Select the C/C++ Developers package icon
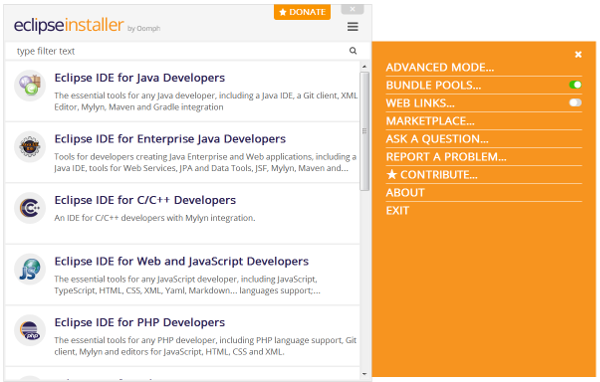The width and height of the screenshot is (600, 382). point(30,207)
